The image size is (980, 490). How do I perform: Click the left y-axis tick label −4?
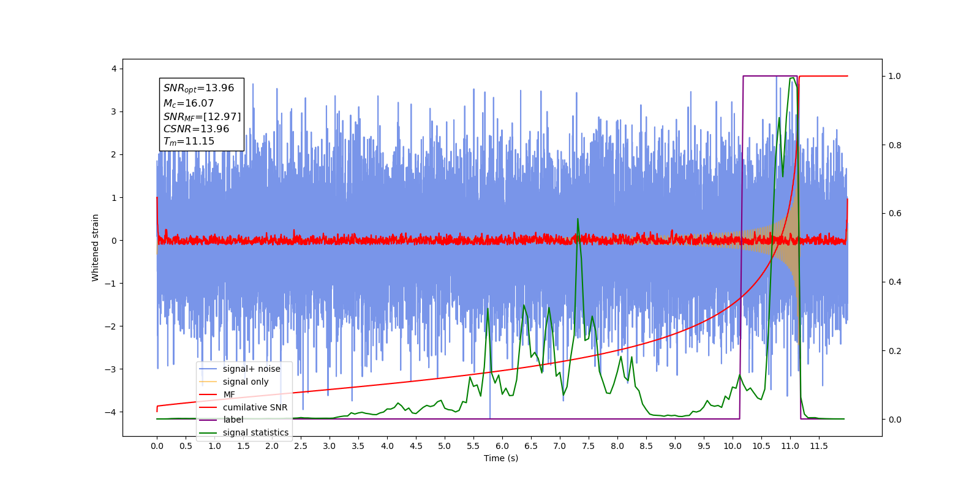point(110,412)
